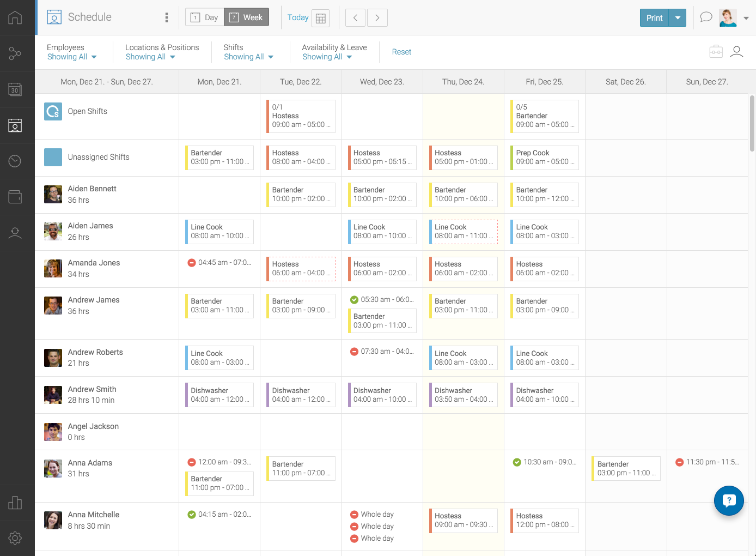Switch to Day view
Screen dimensions: 756x556
204,17
